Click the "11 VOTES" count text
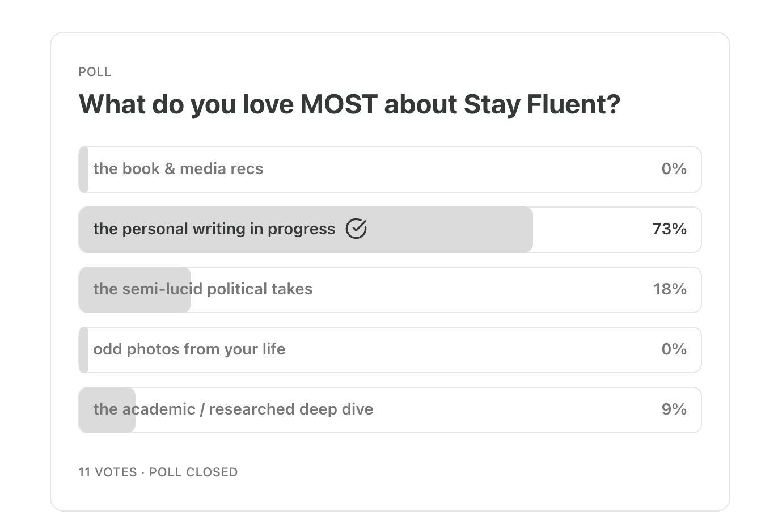The image size is (778, 532). pos(108,472)
